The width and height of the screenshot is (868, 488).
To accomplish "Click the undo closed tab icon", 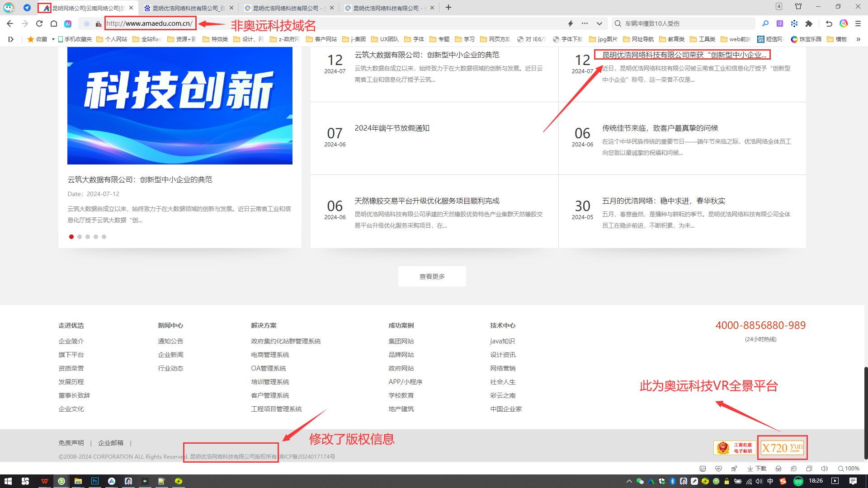I will [829, 23].
